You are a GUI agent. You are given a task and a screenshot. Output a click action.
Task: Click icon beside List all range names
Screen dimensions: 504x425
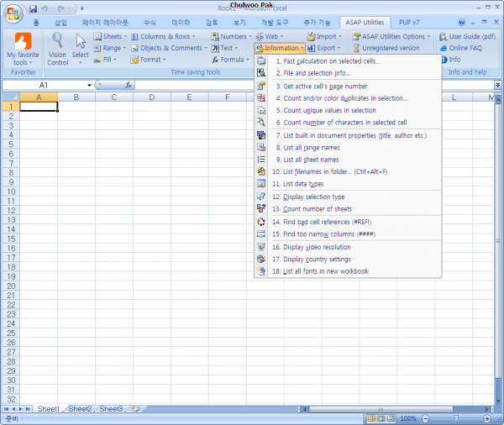pyautogui.click(x=261, y=147)
